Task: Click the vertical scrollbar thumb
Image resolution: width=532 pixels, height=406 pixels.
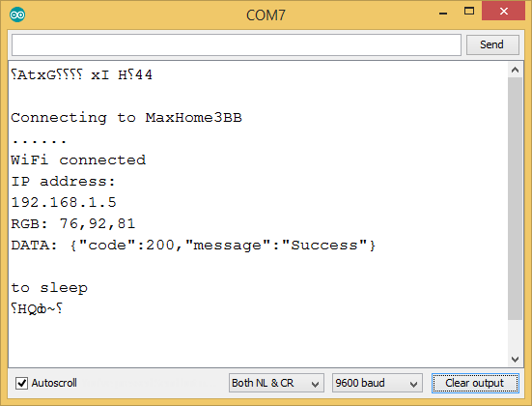Action: (515, 198)
